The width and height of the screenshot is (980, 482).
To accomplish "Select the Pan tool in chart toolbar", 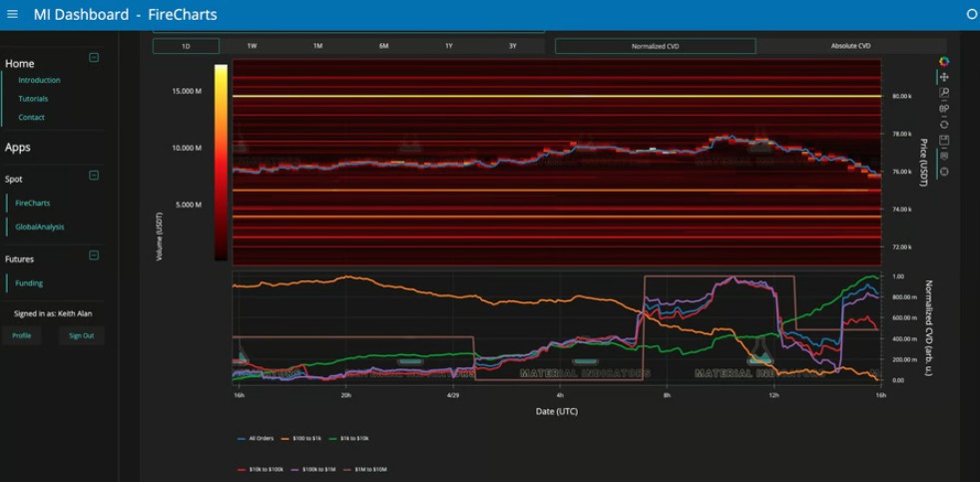I will point(944,77).
